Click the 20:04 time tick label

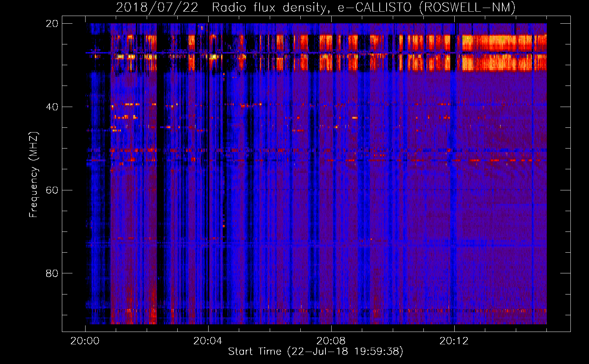tap(208, 341)
